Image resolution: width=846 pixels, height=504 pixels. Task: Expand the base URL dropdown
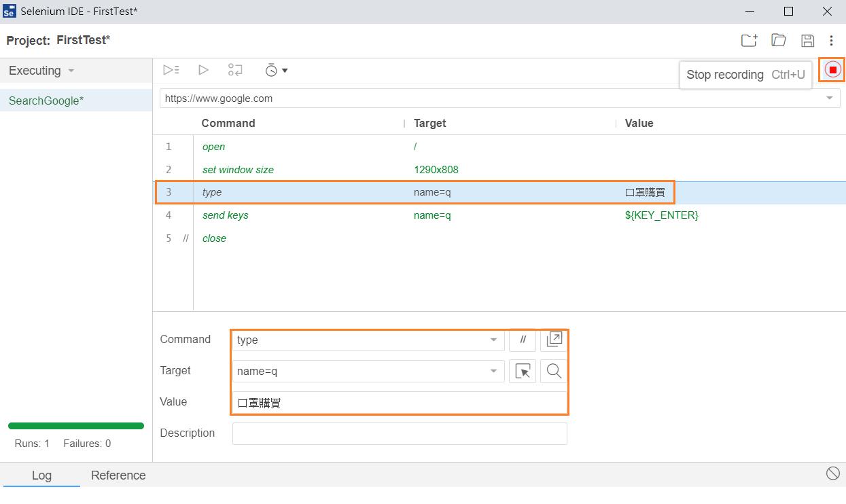coord(829,98)
